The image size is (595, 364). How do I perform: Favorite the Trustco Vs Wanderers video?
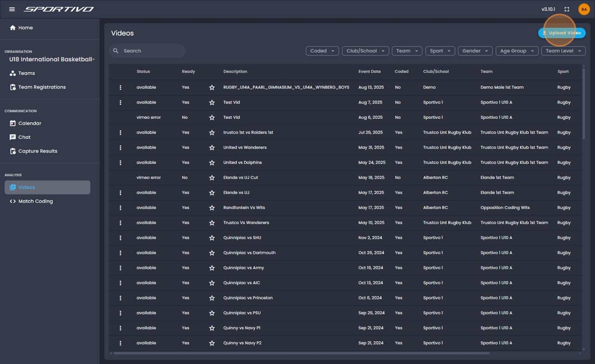(x=212, y=223)
